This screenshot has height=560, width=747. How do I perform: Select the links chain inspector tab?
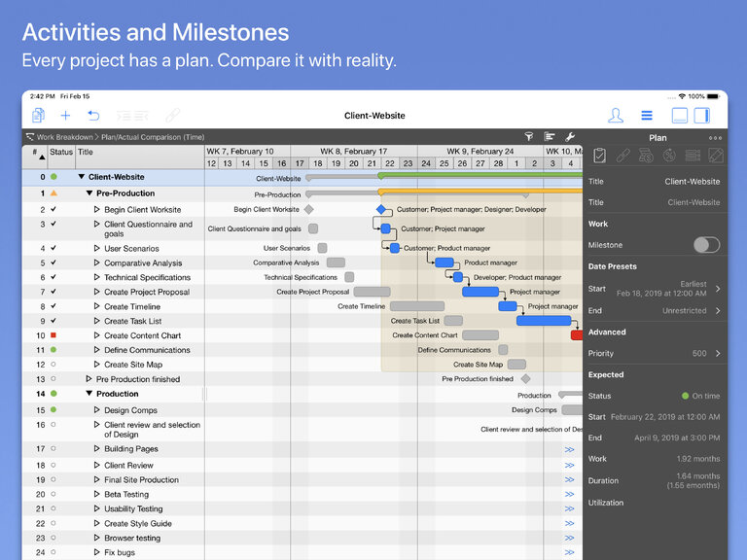[x=622, y=156]
